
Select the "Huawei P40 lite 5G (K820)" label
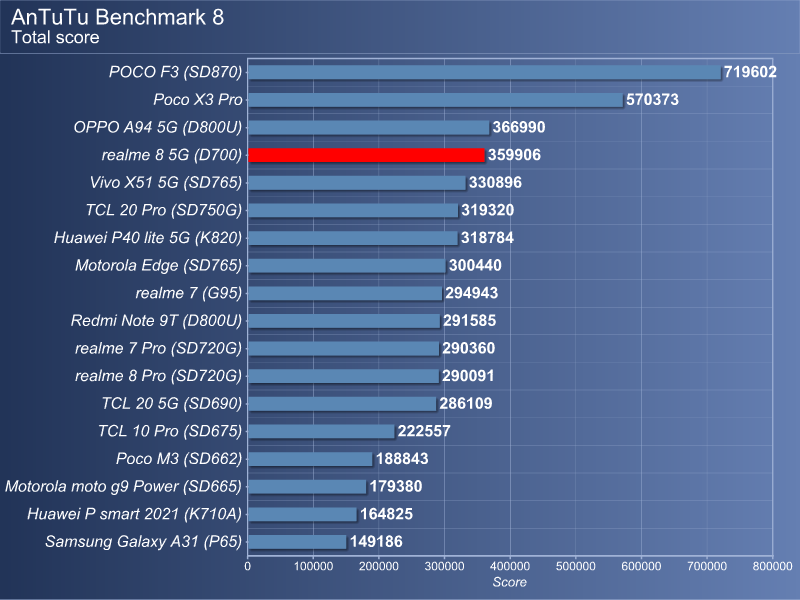click(148, 238)
